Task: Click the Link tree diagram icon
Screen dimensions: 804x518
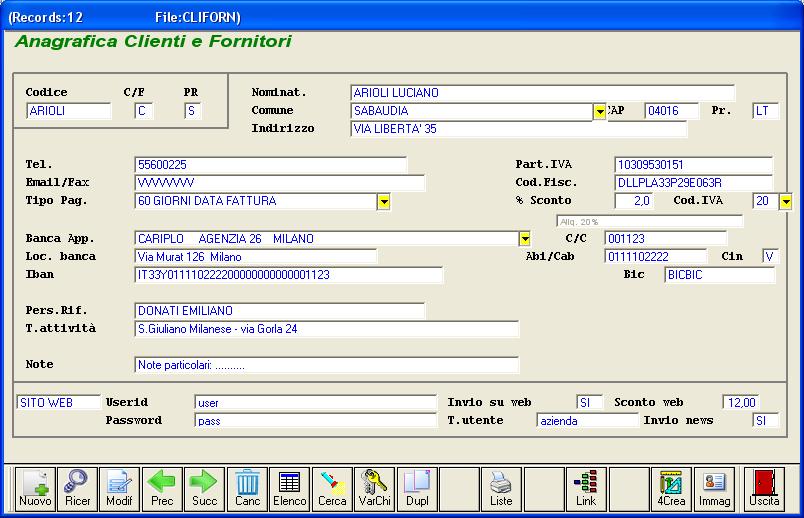Action: (587, 489)
